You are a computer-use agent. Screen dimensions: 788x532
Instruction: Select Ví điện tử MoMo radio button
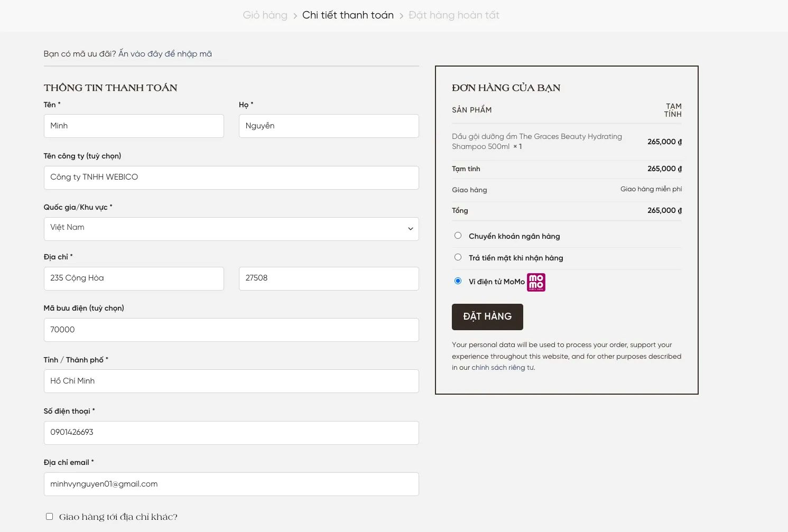(458, 281)
